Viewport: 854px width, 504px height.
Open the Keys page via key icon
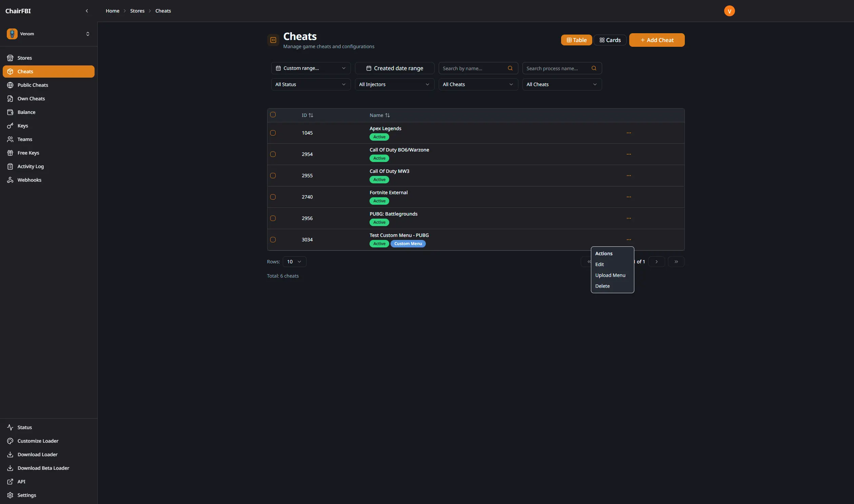tap(10, 126)
